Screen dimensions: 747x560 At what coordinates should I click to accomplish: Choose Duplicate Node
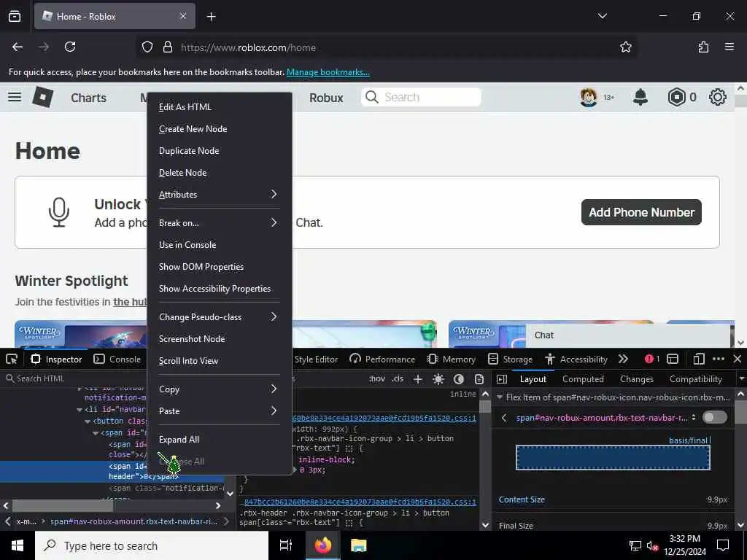219,151
